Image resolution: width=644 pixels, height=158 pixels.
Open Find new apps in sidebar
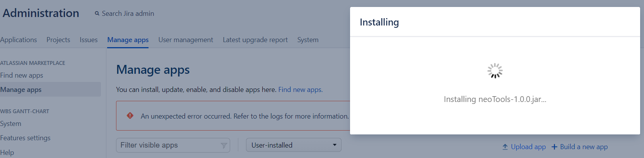(x=22, y=75)
